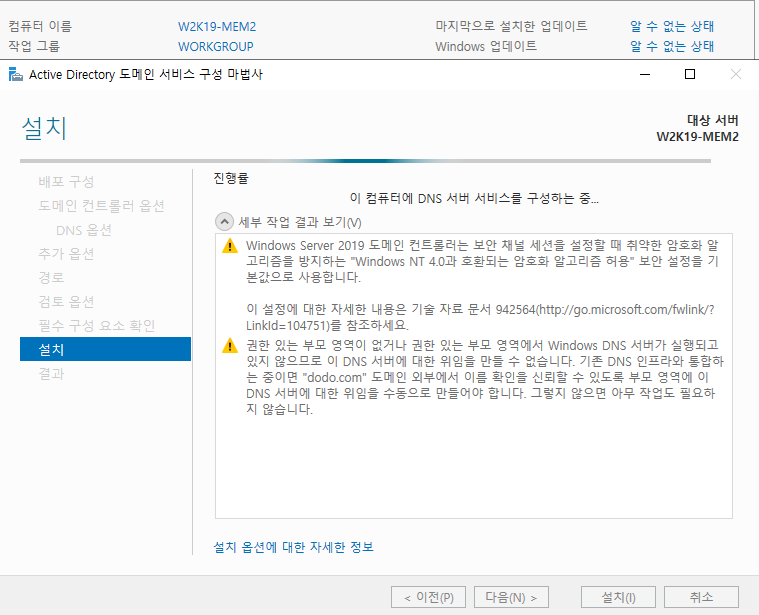Screen dimensions: 759x615
Task: Select 배포 구성 step in sidebar
Action: 66,182
